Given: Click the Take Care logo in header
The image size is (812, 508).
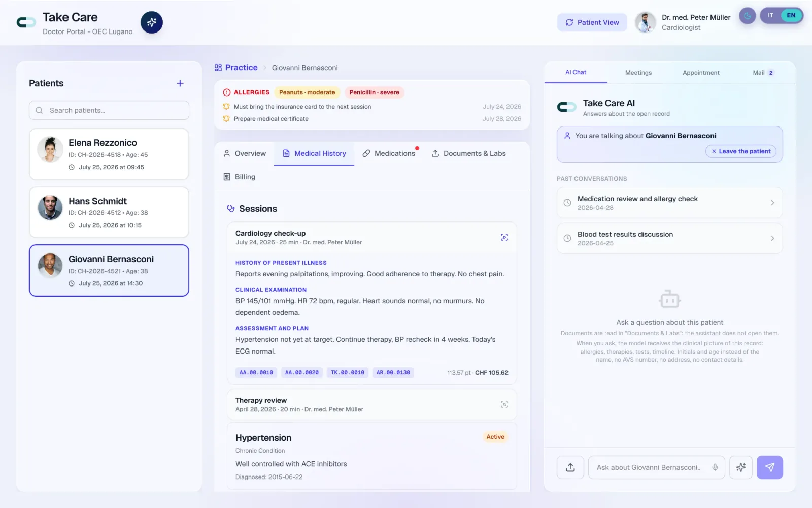Looking at the screenshot, I should [26, 22].
